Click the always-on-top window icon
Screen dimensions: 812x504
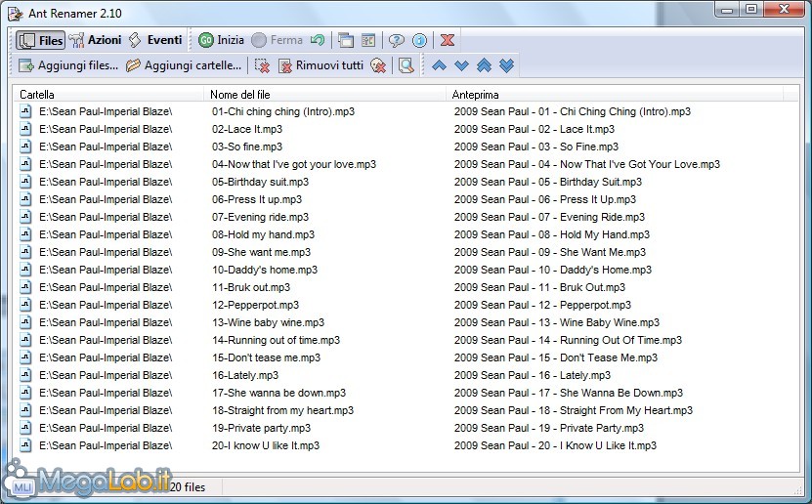coord(345,40)
